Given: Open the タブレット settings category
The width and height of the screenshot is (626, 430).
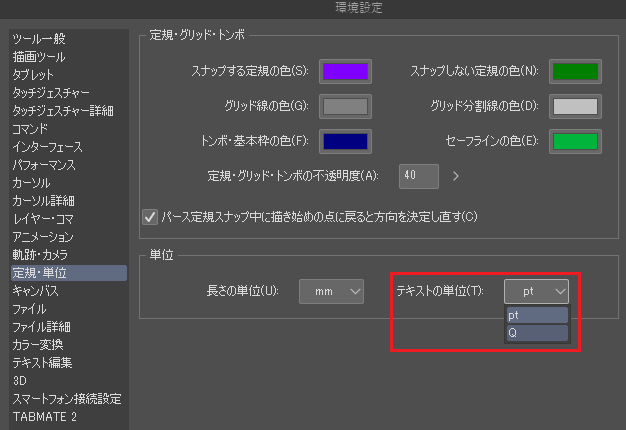Looking at the screenshot, I should pyautogui.click(x=34, y=74).
